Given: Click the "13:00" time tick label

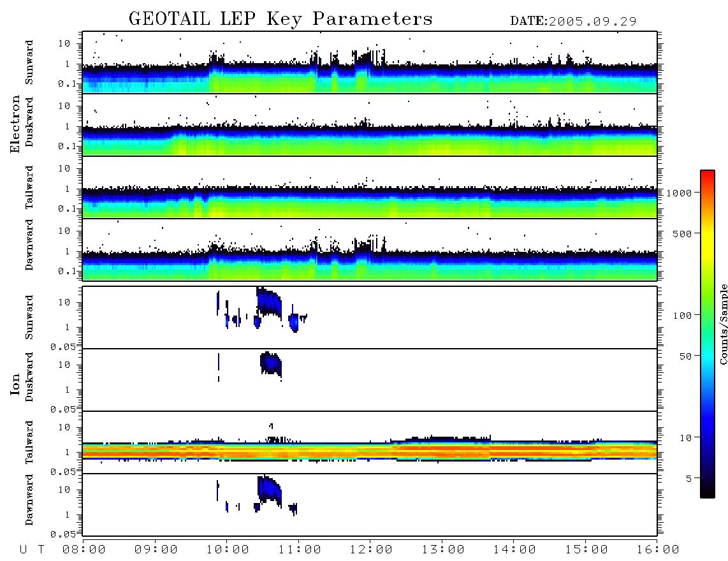Looking at the screenshot, I should click(x=443, y=550).
